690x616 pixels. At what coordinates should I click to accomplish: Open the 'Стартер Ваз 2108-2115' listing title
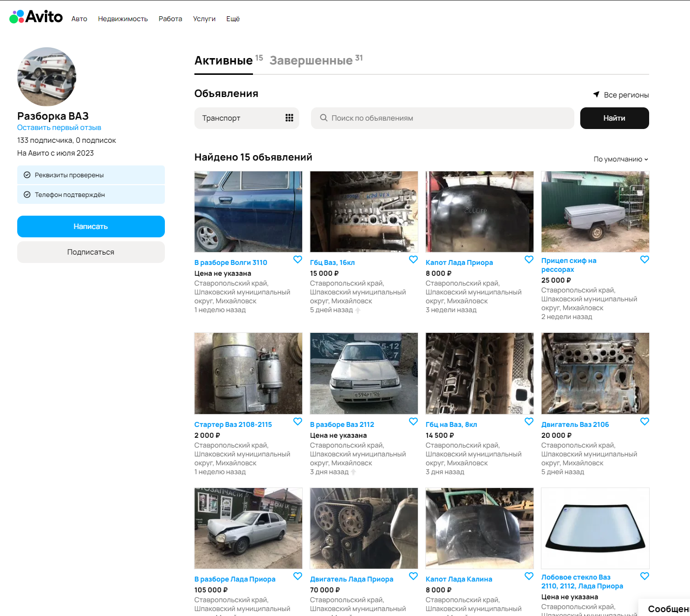(233, 424)
